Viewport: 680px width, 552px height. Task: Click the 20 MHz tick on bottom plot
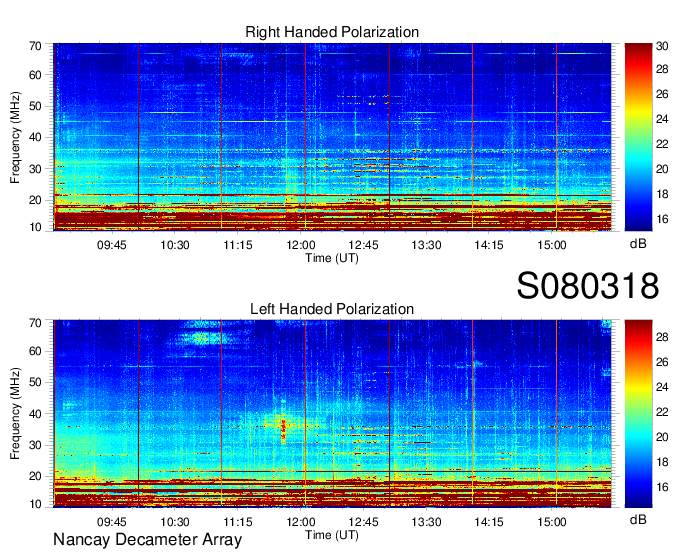[35, 476]
